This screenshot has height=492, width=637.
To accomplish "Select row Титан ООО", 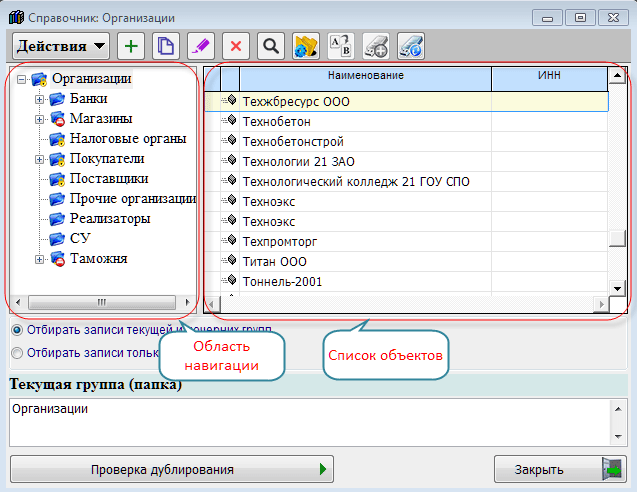I will pyautogui.click(x=406, y=262).
